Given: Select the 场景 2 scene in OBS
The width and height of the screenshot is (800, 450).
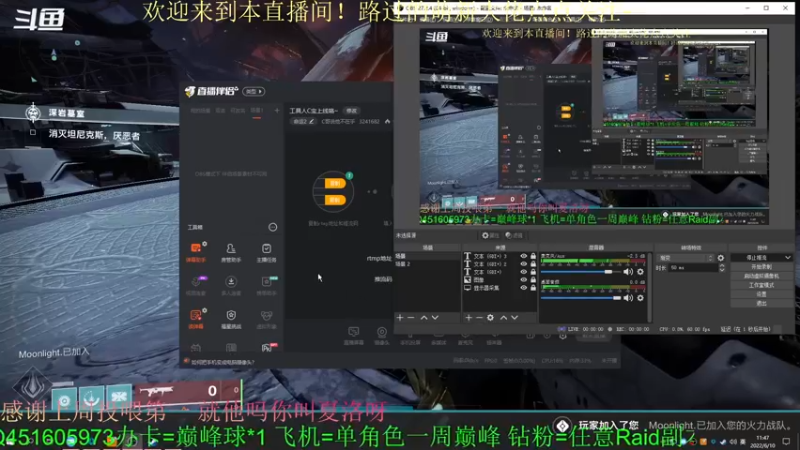Looking at the screenshot, I should (x=427, y=264).
